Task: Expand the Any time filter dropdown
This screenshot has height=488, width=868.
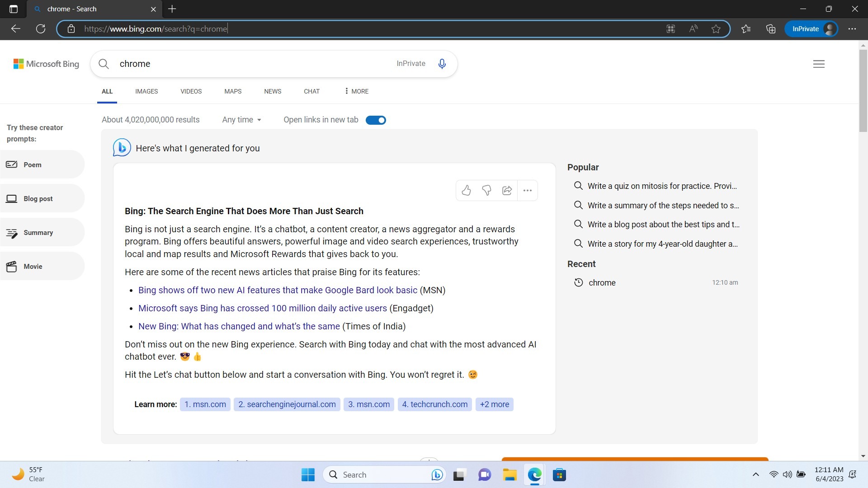Action: [x=241, y=120]
